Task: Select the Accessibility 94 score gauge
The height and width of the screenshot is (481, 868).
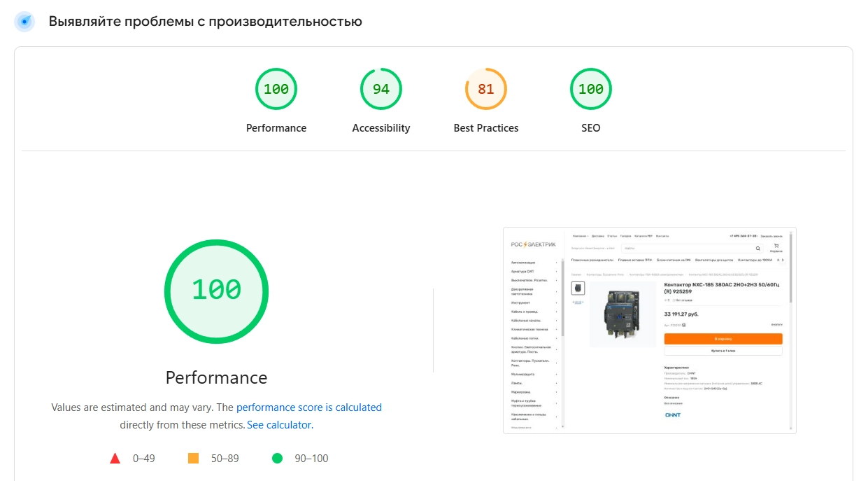Action: tap(381, 89)
